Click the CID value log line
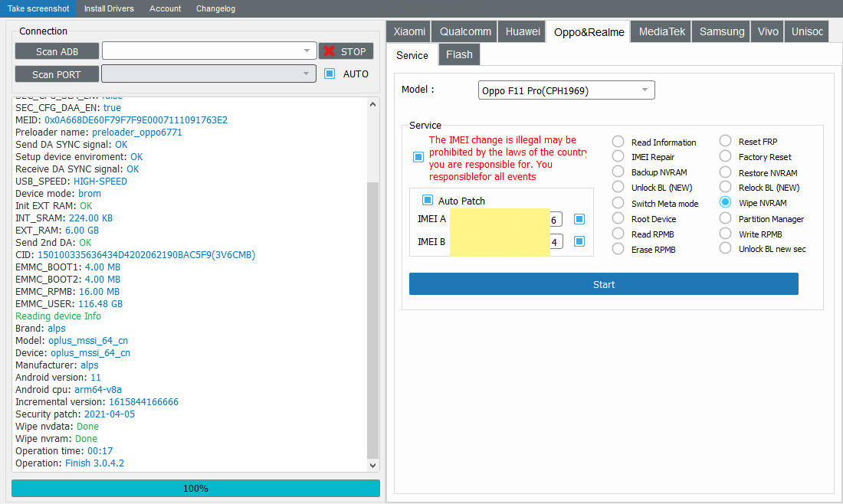 click(135, 255)
